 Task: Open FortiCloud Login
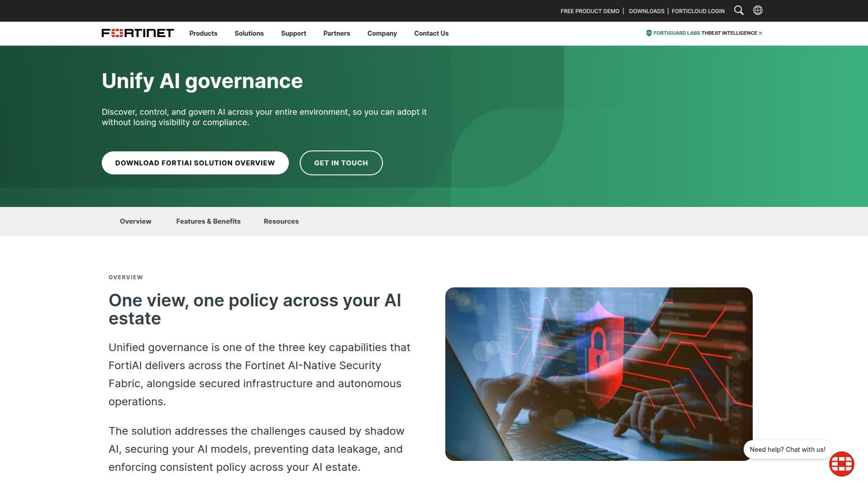pyautogui.click(x=698, y=11)
